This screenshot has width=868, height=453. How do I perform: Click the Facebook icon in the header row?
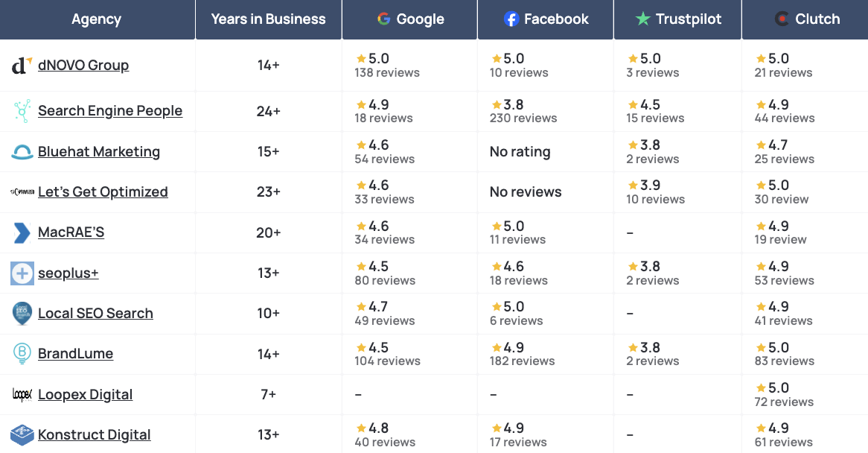point(511,19)
